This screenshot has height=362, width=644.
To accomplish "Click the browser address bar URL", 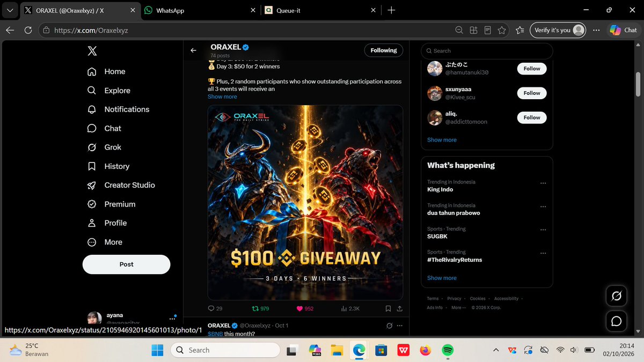I will pos(91,31).
